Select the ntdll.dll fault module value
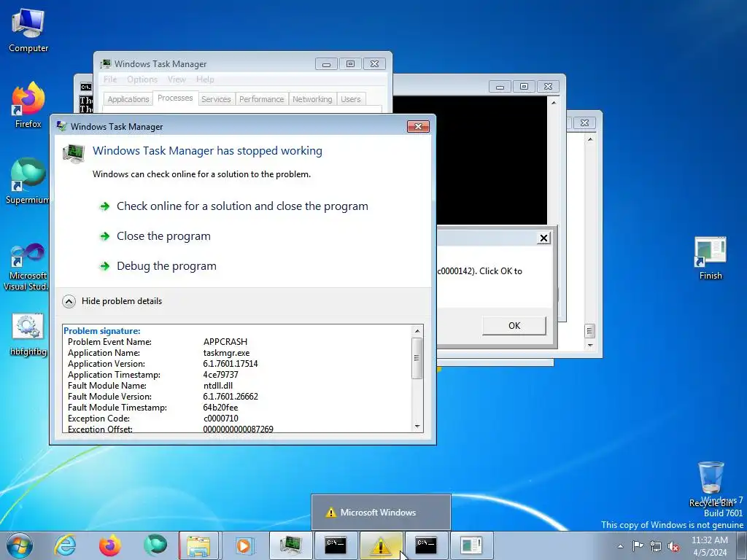 [217, 386]
